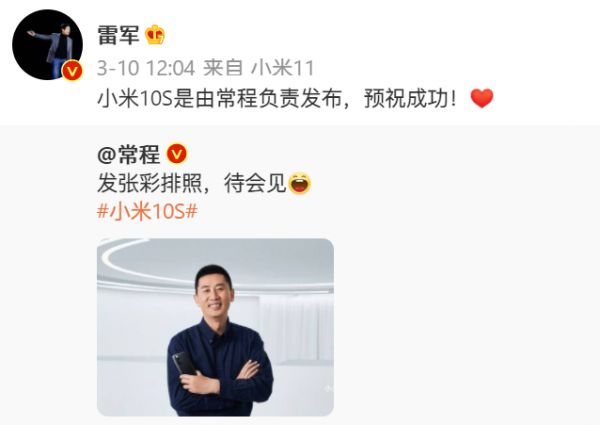Open 雷军's profile avatar picture
The width and height of the screenshot is (600, 425).
47,45
